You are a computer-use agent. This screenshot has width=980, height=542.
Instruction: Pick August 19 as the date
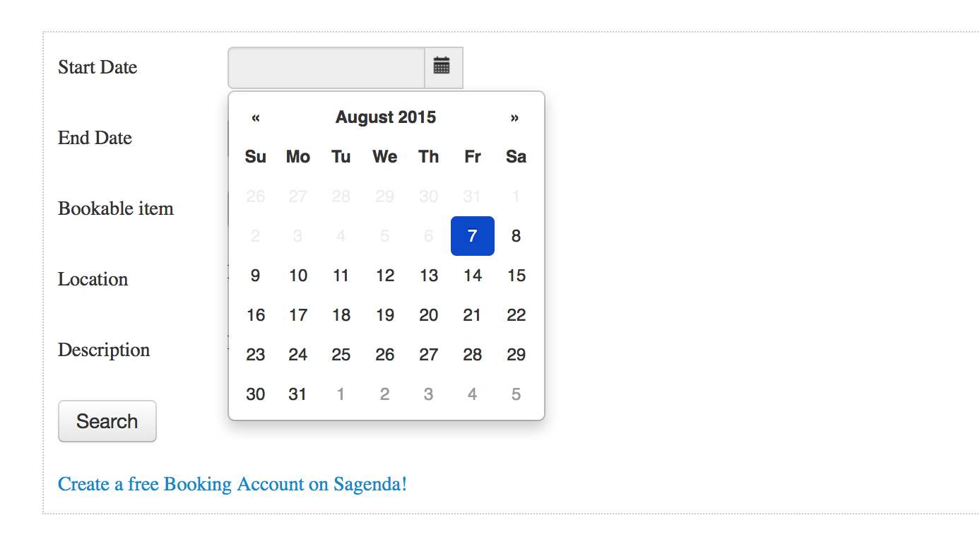[385, 315]
